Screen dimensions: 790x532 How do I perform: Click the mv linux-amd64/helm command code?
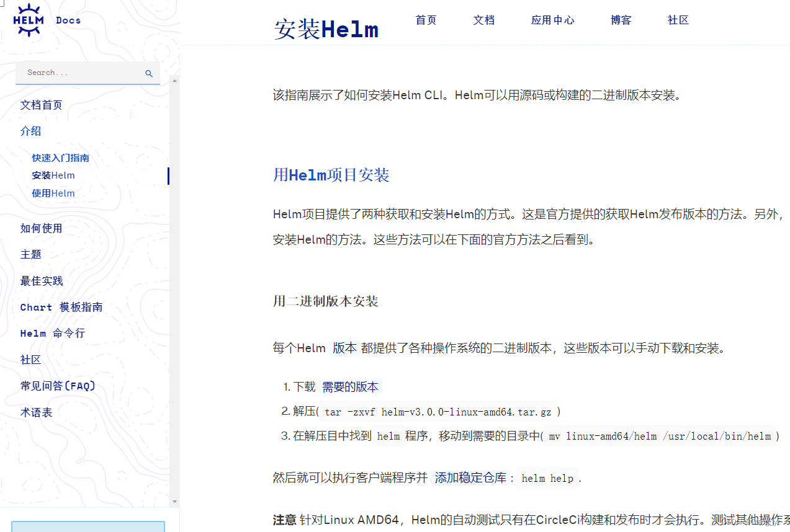[660, 436]
